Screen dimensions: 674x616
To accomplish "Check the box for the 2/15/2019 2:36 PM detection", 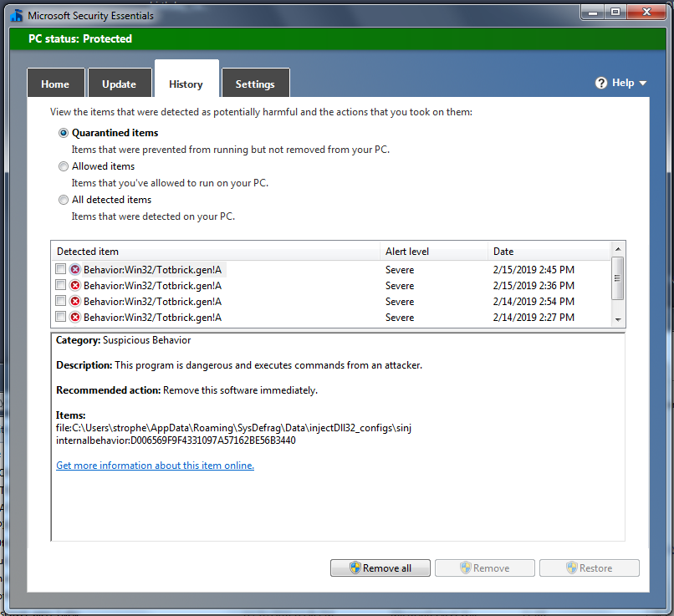I will click(x=60, y=285).
